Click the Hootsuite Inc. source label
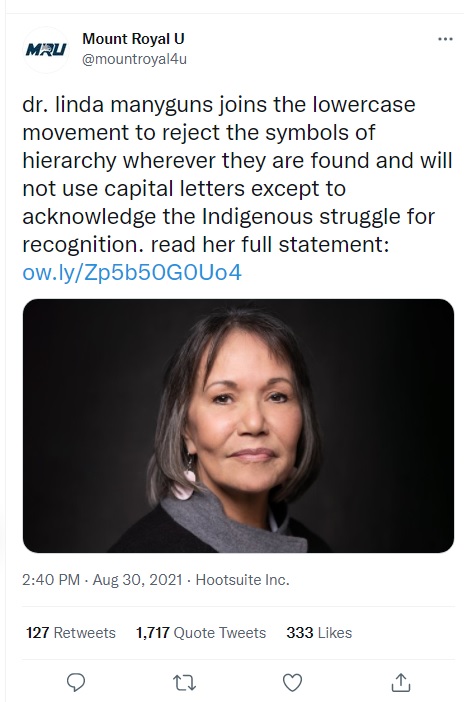The width and height of the screenshot is (464, 702). point(243,580)
